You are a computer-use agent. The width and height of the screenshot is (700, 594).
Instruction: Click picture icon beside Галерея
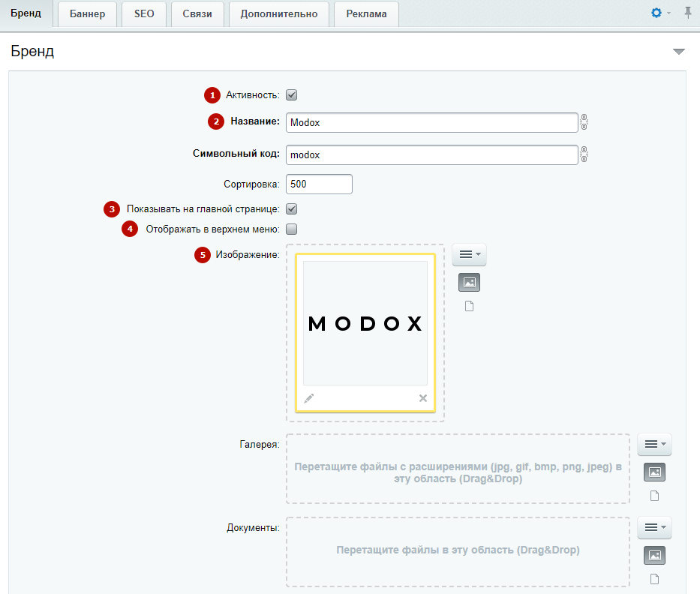point(654,472)
